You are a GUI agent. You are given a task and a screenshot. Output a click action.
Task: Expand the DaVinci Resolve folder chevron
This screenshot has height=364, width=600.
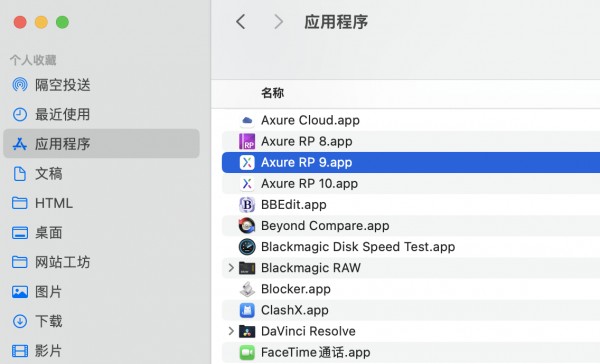click(231, 331)
